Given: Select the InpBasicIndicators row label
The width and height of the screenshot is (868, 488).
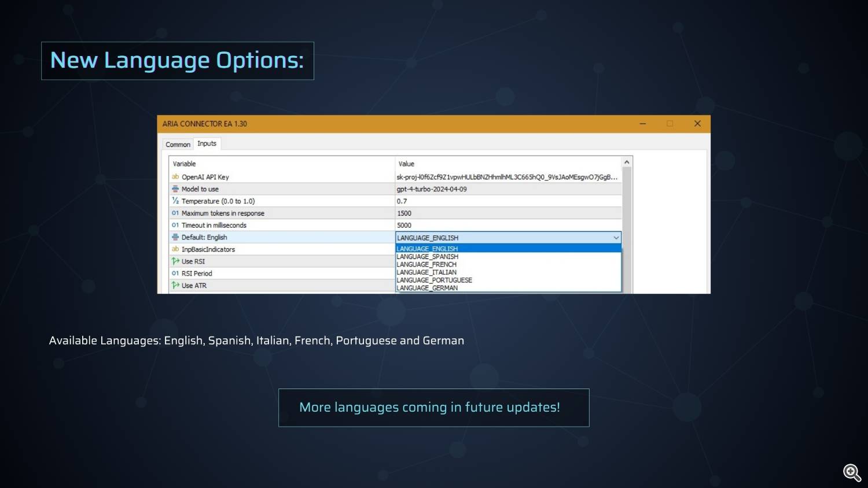Looking at the screenshot, I should coord(208,250).
